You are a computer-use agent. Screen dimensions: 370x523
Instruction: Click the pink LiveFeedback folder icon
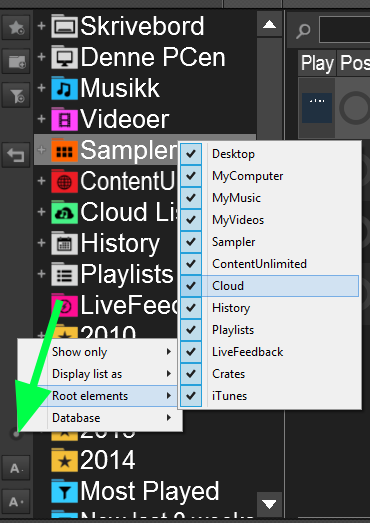[x=64, y=305]
